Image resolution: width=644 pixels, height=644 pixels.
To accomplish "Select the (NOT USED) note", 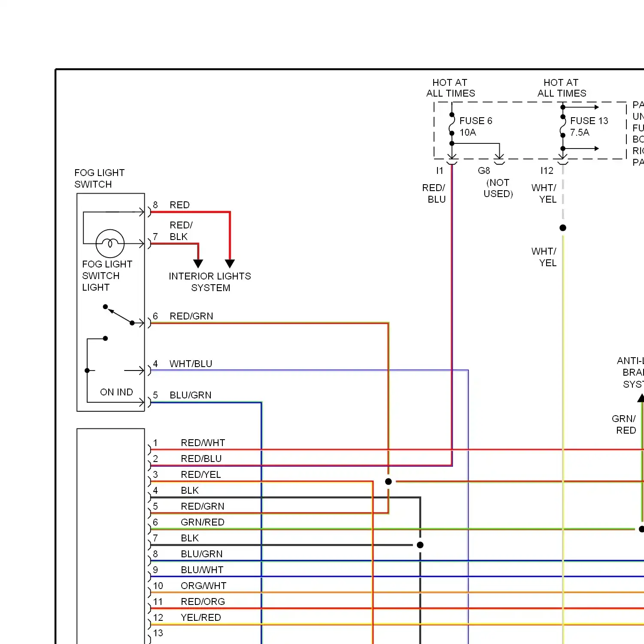I will pyautogui.click(x=498, y=188).
